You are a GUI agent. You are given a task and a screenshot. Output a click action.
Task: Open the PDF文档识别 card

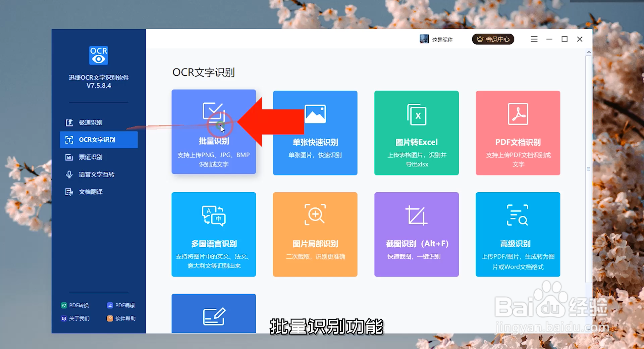pos(518,133)
